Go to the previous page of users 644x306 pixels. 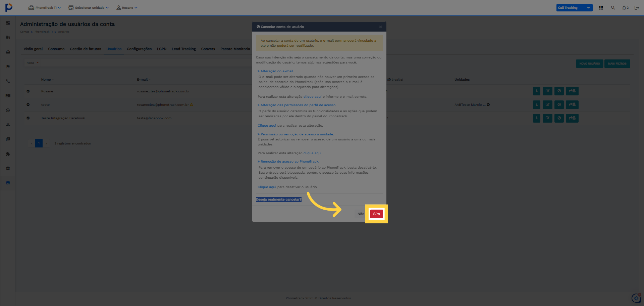click(32, 143)
